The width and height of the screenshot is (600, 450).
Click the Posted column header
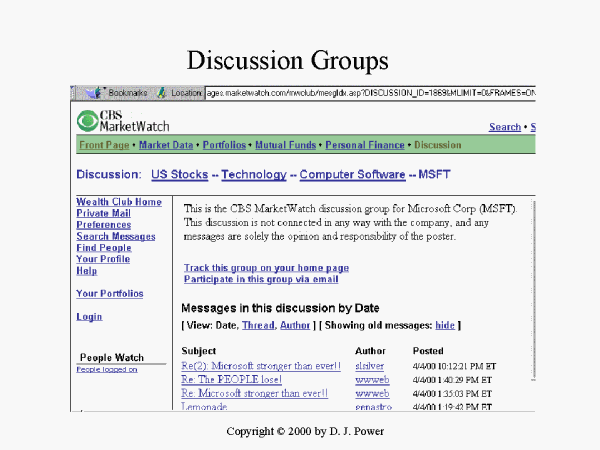click(428, 351)
